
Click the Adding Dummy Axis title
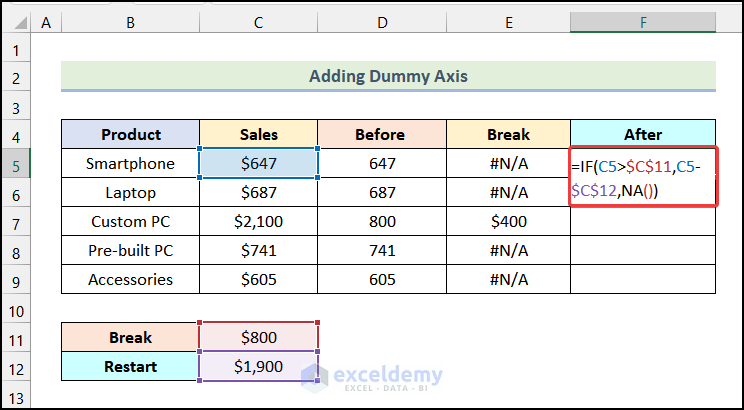pos(388,76)
